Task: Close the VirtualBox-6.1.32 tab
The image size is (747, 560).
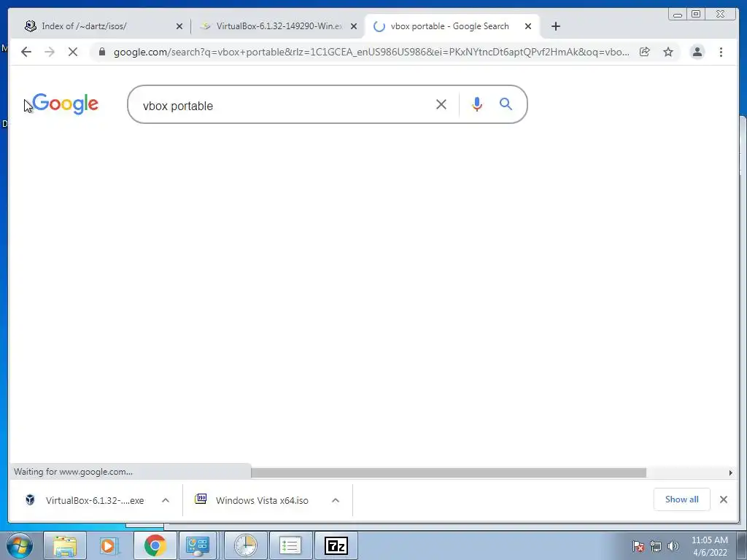Action: tap(354, 27)
